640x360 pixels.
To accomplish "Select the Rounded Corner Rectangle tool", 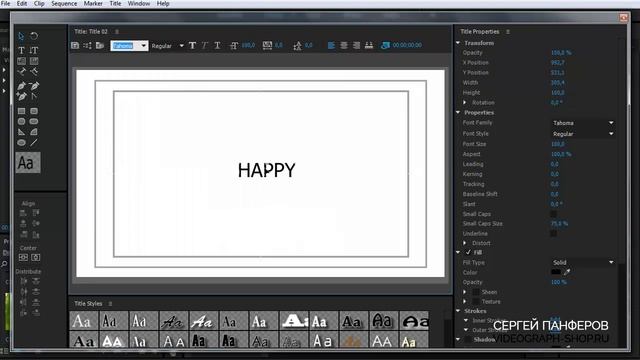I will point(34,111).
